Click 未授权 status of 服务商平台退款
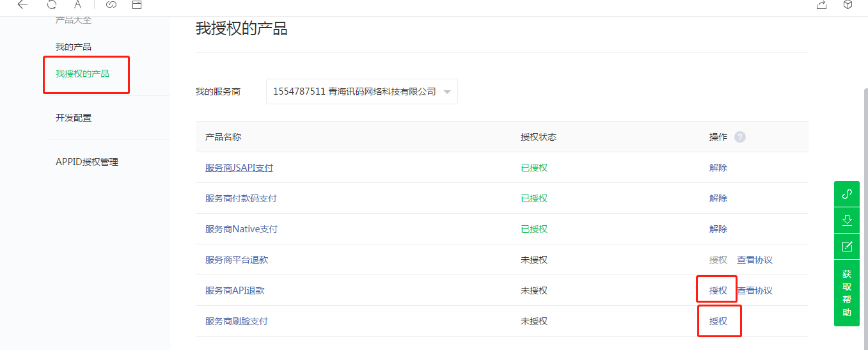This screenshot has width=868, height=350. pyautogui.click(x=534, y=260)
